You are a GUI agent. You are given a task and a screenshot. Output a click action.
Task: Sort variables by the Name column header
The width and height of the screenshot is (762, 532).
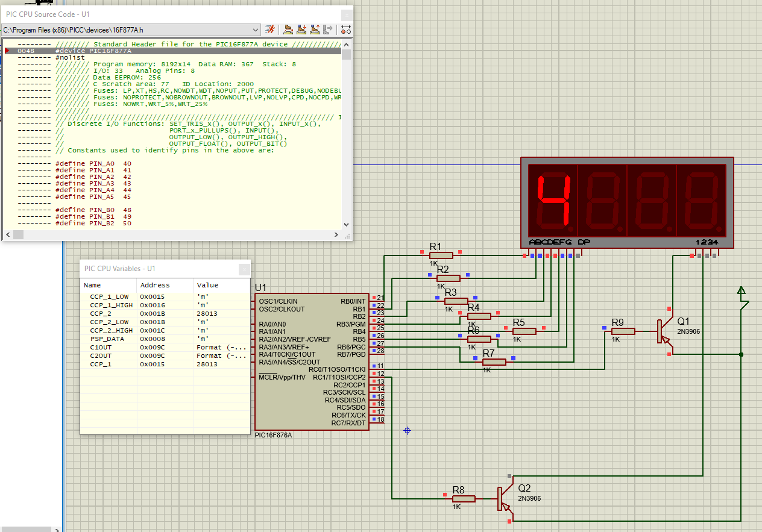tap(109, 285)
